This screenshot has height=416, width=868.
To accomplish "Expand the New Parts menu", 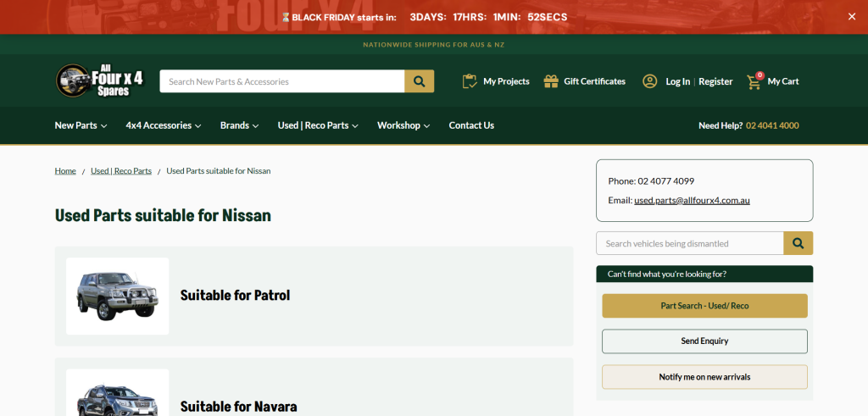I will click(81, 125).
